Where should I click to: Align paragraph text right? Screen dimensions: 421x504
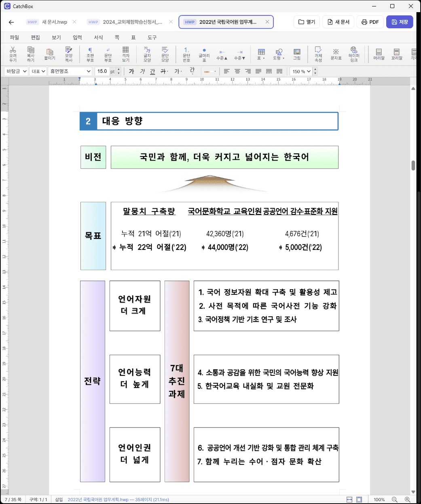[x=248, y=71]
